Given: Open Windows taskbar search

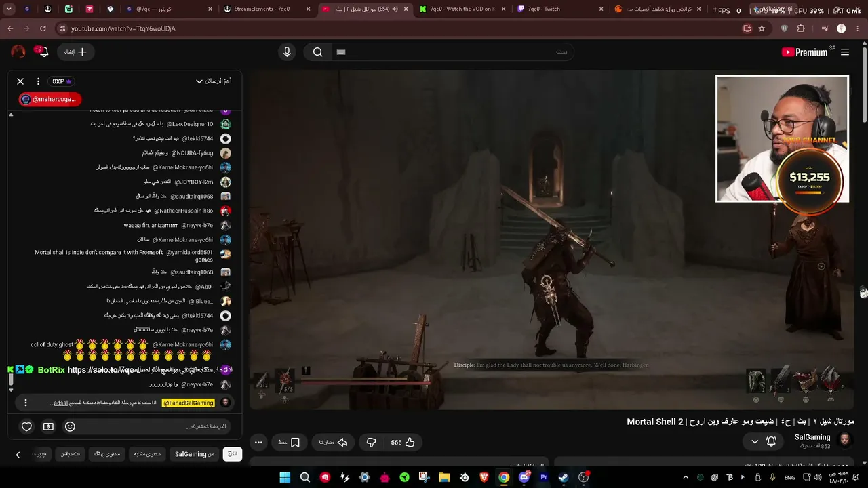Looking at the screenshot, I should (305, 477).
